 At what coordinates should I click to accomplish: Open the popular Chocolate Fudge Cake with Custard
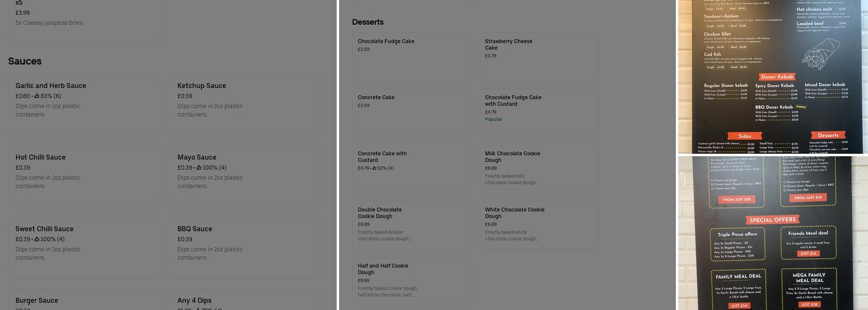tap(539, 112)
